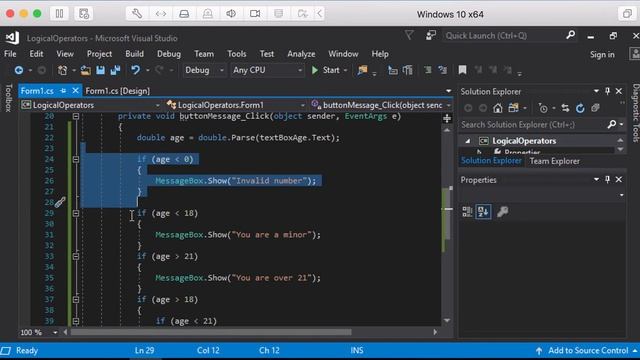The image size is (640, 360).
Task: Open the File menu
Action: (x=10, y=54)
